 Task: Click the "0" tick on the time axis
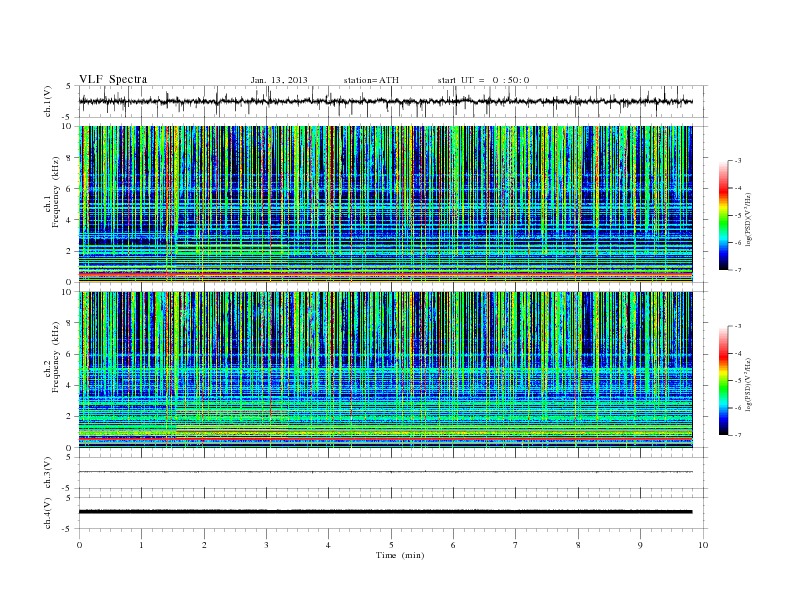tap(79, 545)
